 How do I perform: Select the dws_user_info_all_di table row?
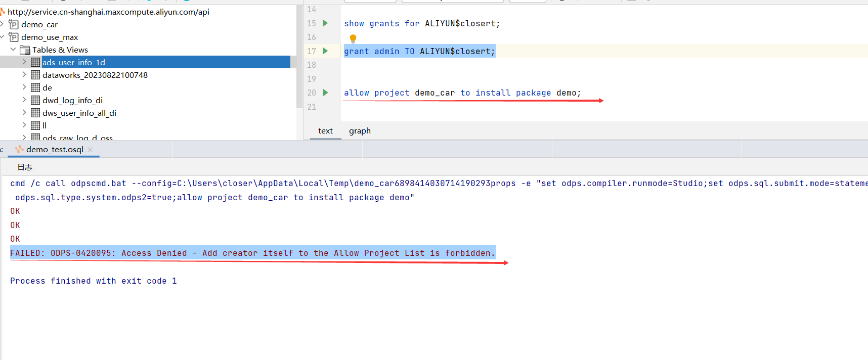point(79,113)
